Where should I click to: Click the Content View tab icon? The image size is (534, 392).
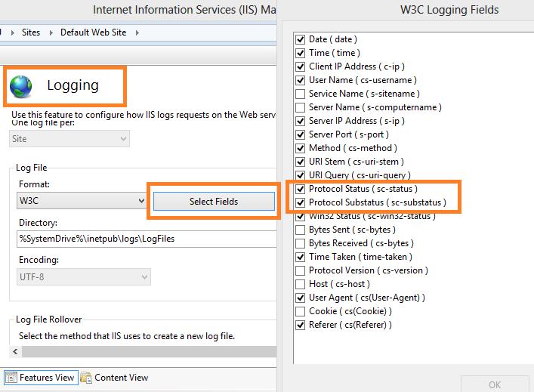tap(86, 378)
